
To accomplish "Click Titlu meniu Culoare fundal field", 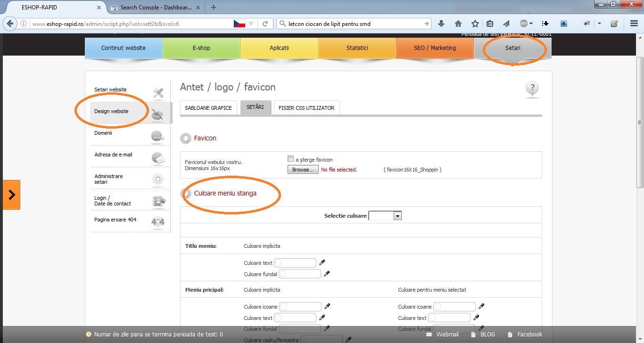I will [x=300, y=274].
